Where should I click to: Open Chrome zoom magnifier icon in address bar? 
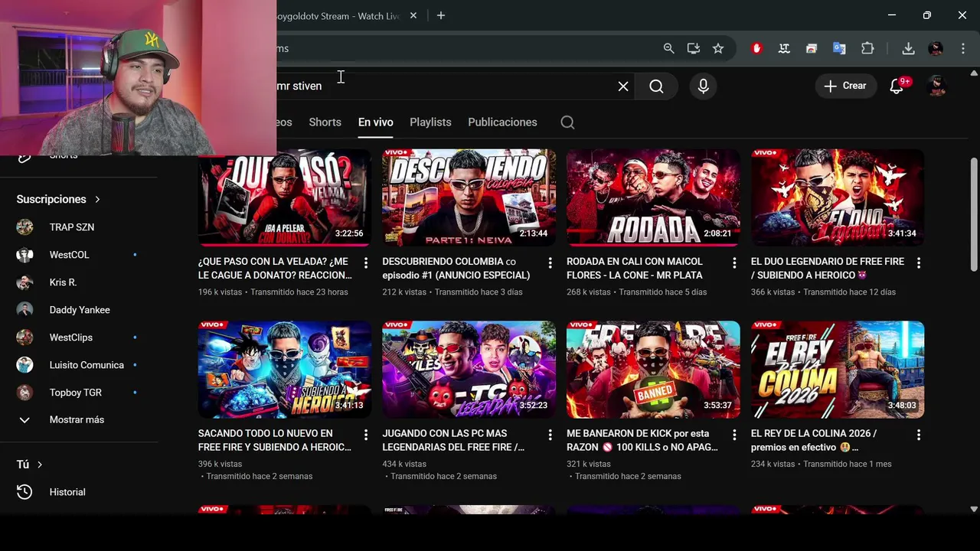[x=668, y=48]
